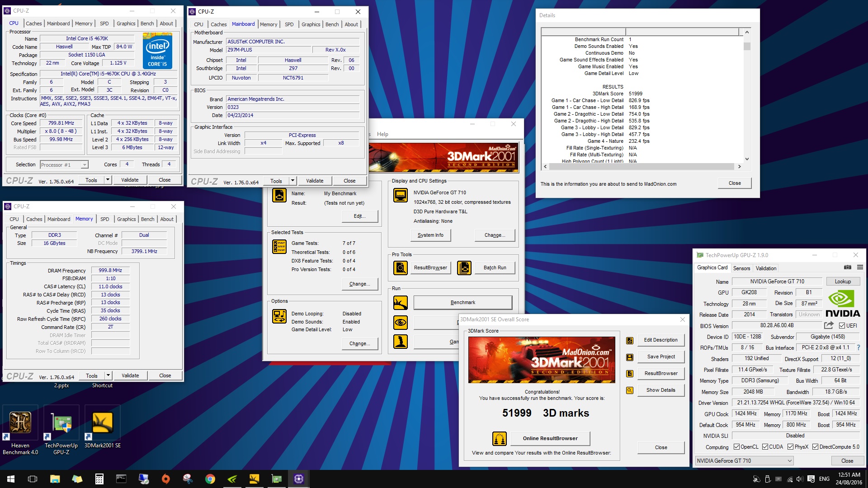868x488 pixels.
Task: Open the Help menu in 3DMark2001
Action: pos(382,134)
